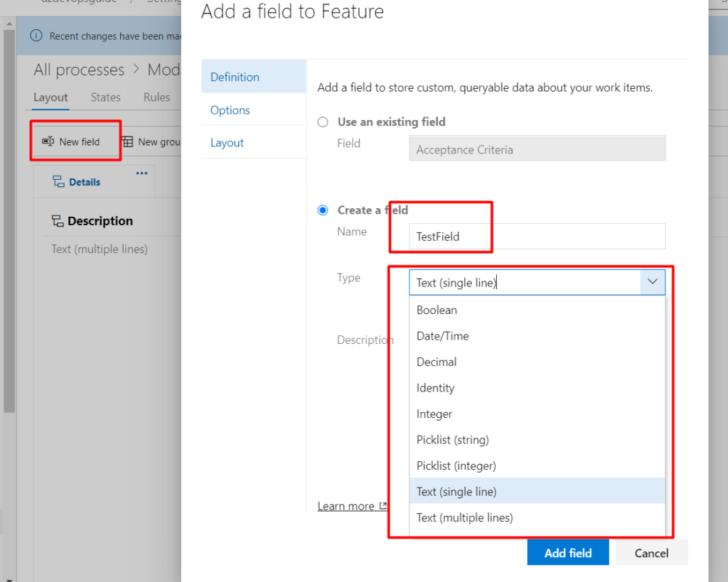Open the Details group ellipsis menu
The height and width of the screenshot is (582, 728).
tap(141, 172)
